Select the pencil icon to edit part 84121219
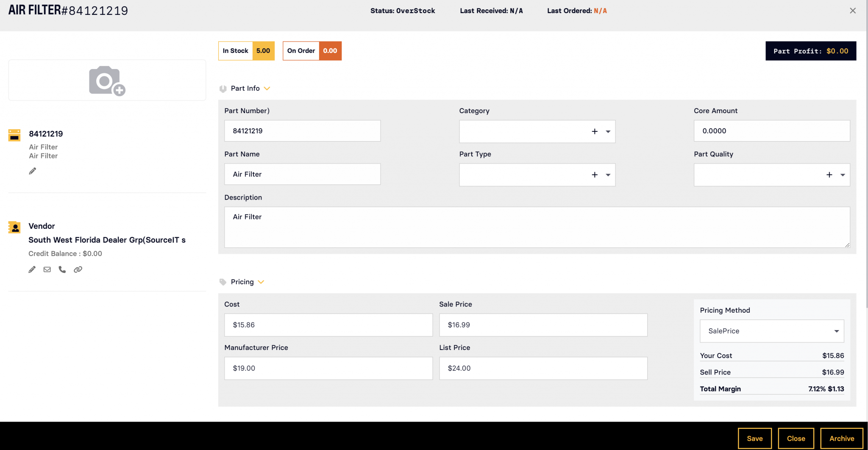This screenshot has width=868, height=450. pos(32,171)
